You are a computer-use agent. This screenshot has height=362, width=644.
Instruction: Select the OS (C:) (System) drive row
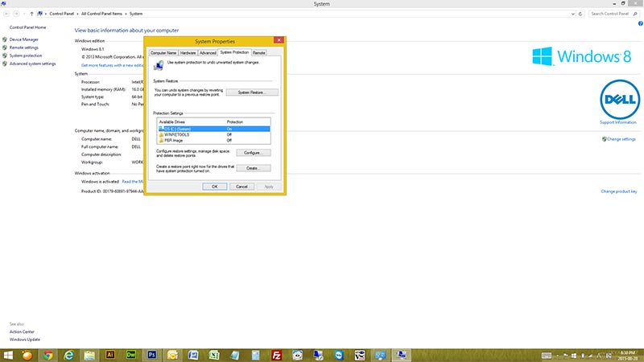pos(213,129)
